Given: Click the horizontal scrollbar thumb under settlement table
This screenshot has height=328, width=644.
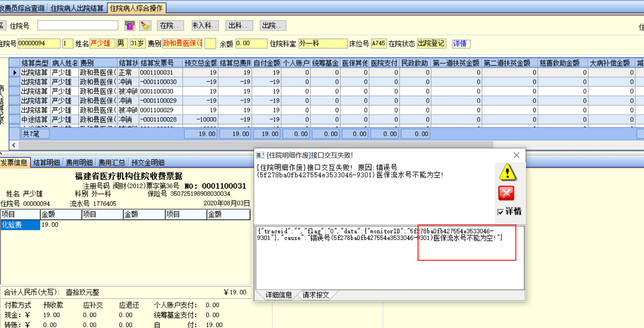Looking at the screenshot, I should point(256,145).
